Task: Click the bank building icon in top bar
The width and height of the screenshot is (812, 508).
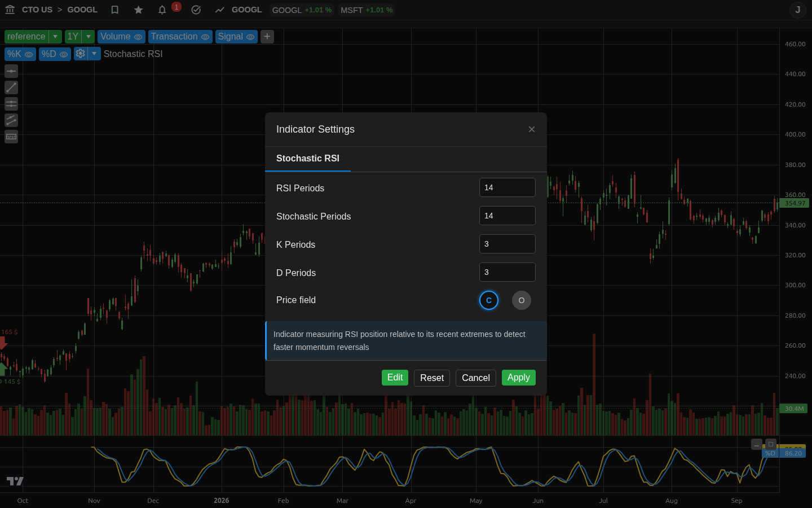Action: (x=10, y=10)
